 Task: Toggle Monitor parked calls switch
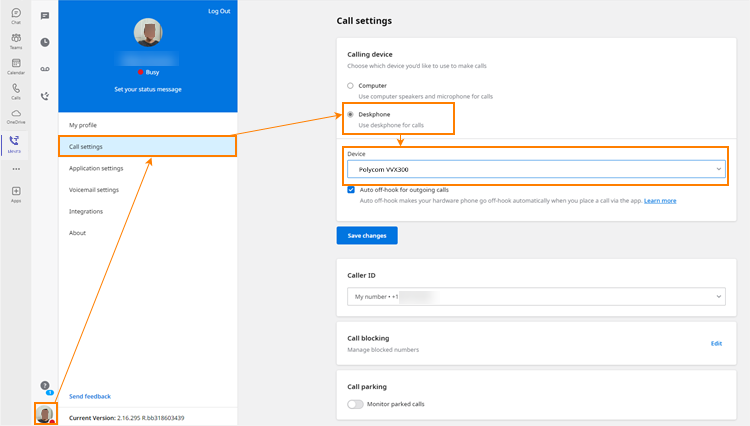pos(355,404)
